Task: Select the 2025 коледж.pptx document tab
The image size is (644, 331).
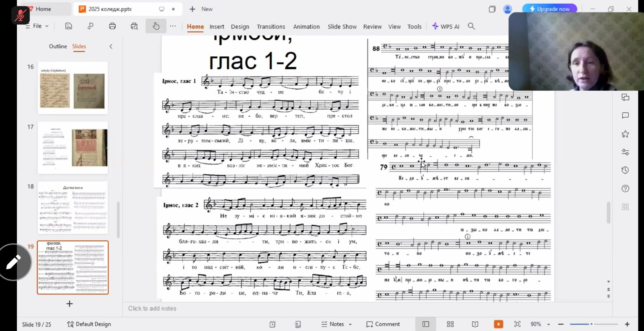Action: pyautogui.click(x=128, y=9)
